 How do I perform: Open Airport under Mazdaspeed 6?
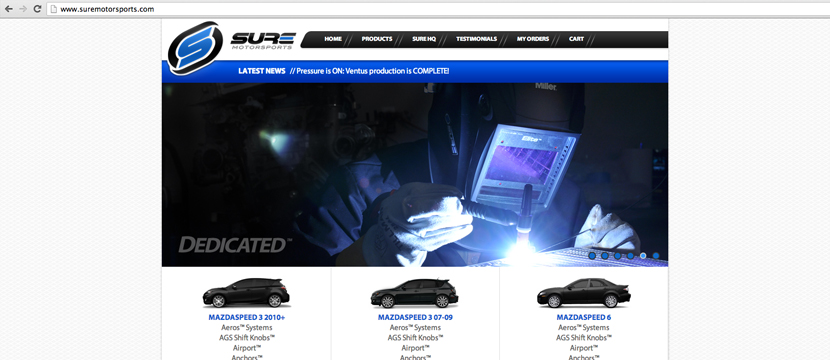583,348
